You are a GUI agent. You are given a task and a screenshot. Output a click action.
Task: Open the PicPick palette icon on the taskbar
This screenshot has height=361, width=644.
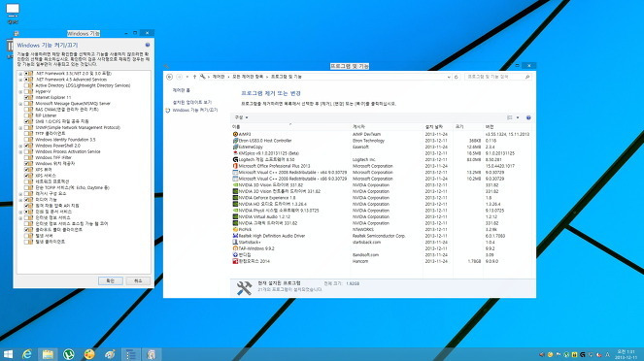coord(89,354)
